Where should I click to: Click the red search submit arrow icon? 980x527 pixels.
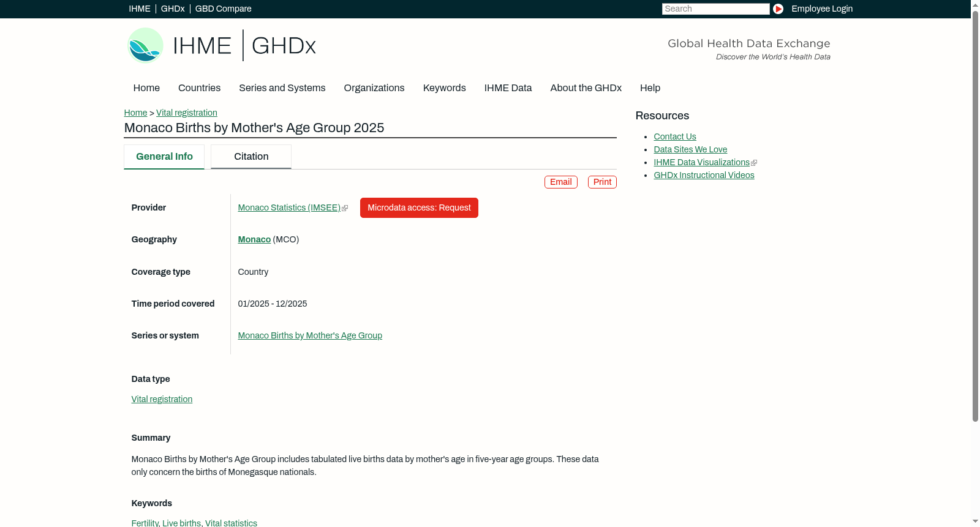click(x=778, y=9)
